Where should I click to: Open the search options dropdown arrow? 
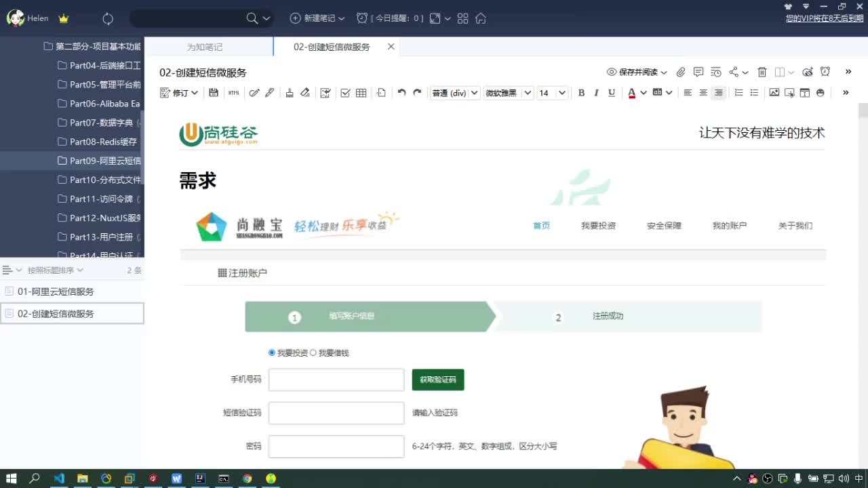[267, 18]
